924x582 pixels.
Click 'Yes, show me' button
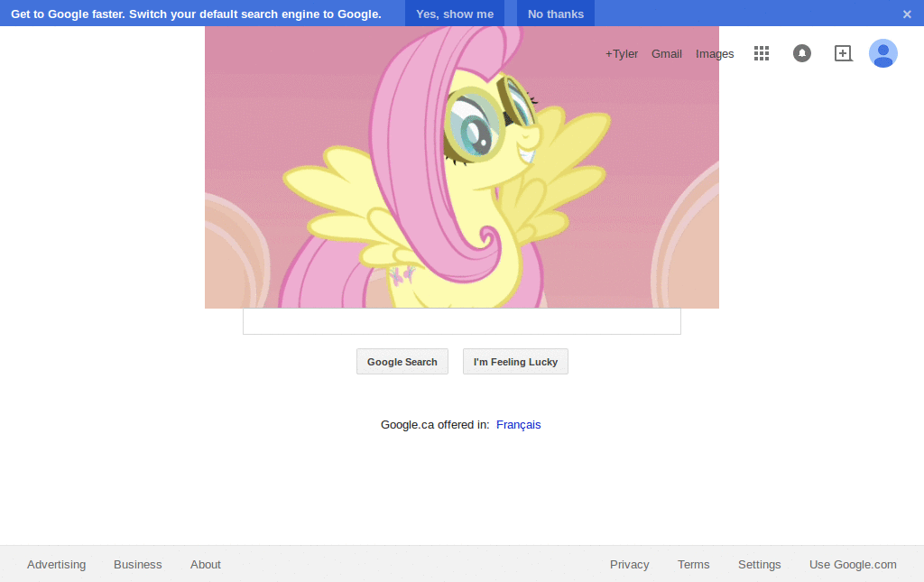[x=455, y=14]
